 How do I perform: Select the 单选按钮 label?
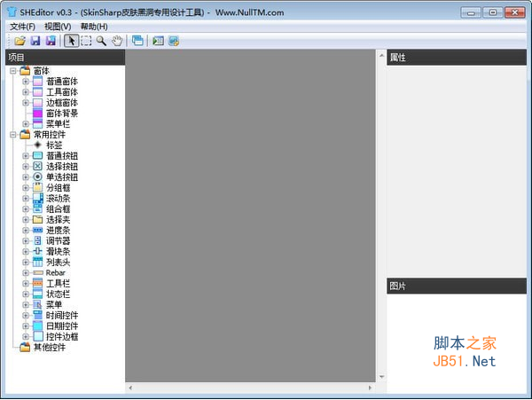62,177
